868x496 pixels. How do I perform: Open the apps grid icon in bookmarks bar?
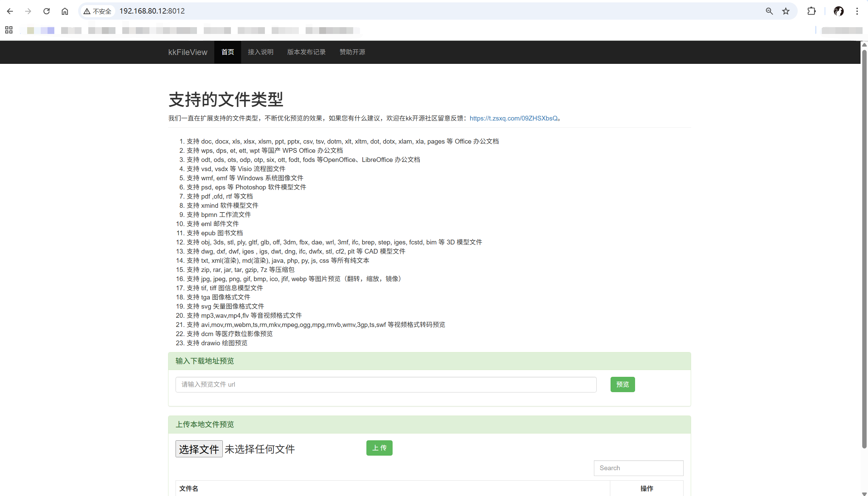[9, 30]
